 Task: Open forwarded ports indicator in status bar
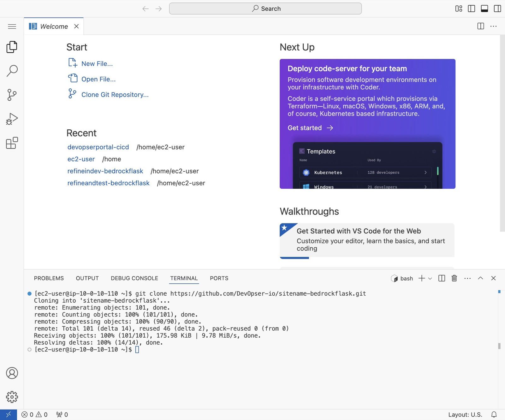point(62,414)
